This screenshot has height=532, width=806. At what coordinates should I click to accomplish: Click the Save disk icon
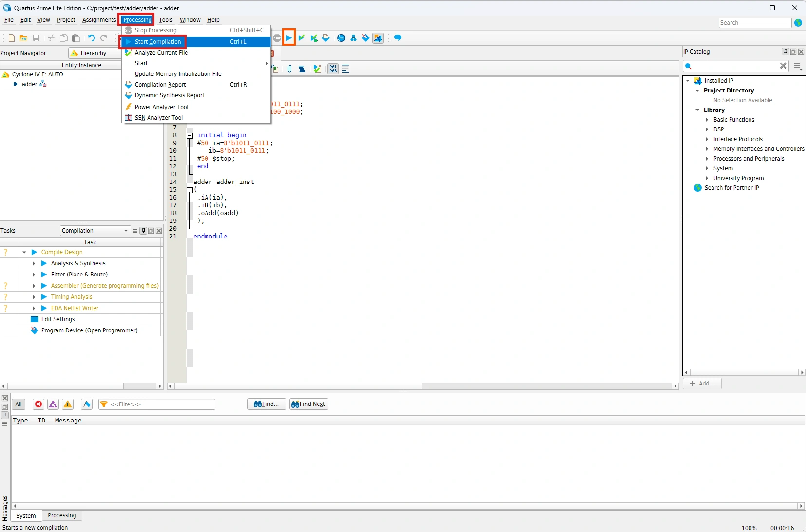point(36,38)
